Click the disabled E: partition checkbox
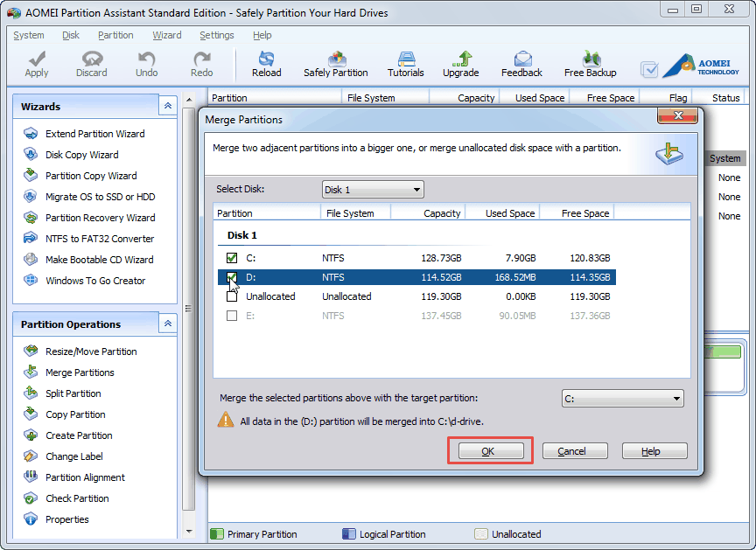756x550 pixels. click(232, 316)
